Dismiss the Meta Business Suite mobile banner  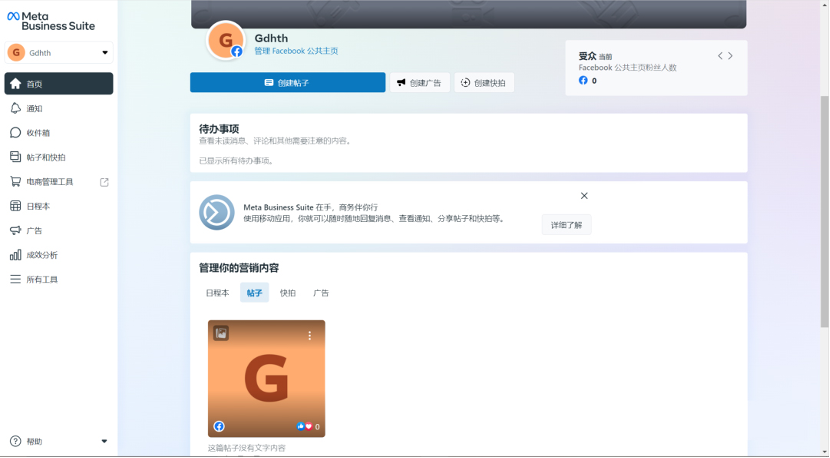point(584,196)
